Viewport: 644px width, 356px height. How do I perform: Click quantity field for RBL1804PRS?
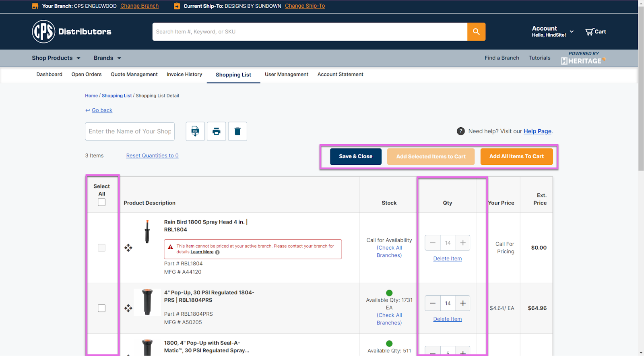448,303
